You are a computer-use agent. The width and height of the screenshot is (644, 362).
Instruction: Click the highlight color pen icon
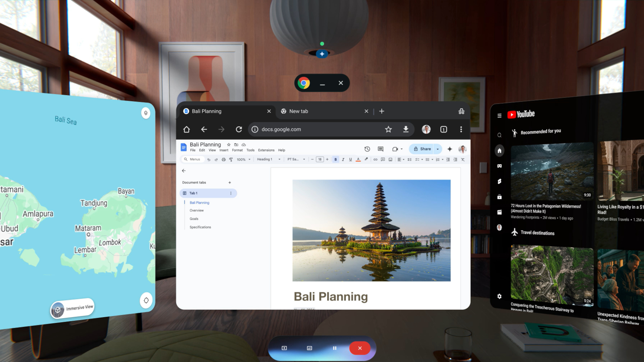366,159
